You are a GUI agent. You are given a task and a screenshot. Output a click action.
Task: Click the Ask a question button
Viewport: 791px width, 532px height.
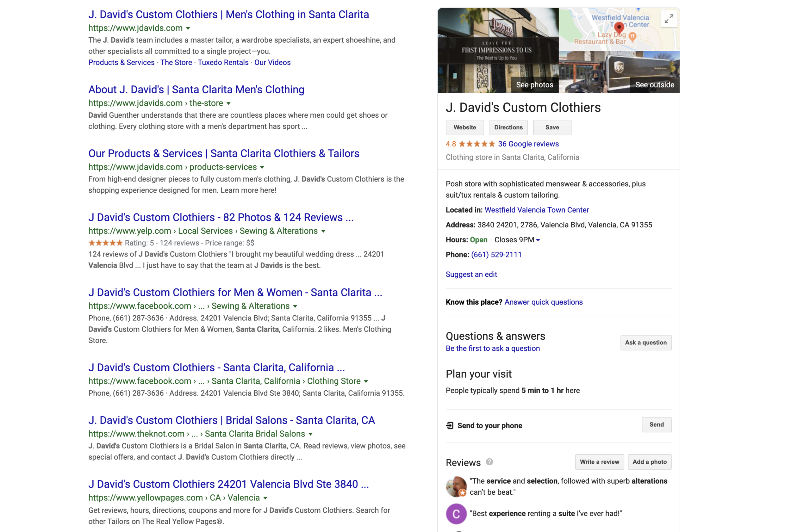coord(645,343)
